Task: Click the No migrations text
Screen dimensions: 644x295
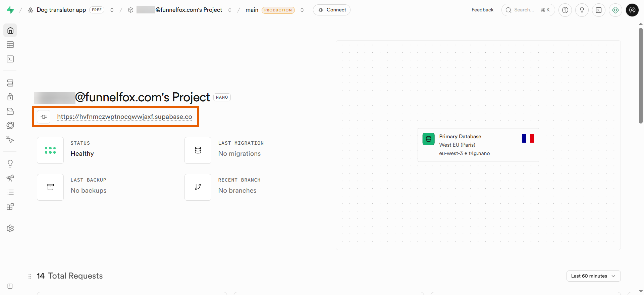Action: (x=239, y=154)
